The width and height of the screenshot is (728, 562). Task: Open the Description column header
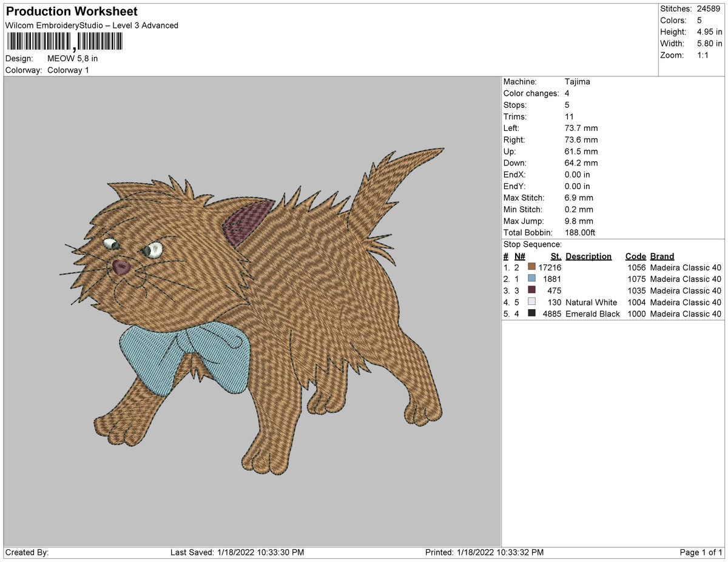588,256
